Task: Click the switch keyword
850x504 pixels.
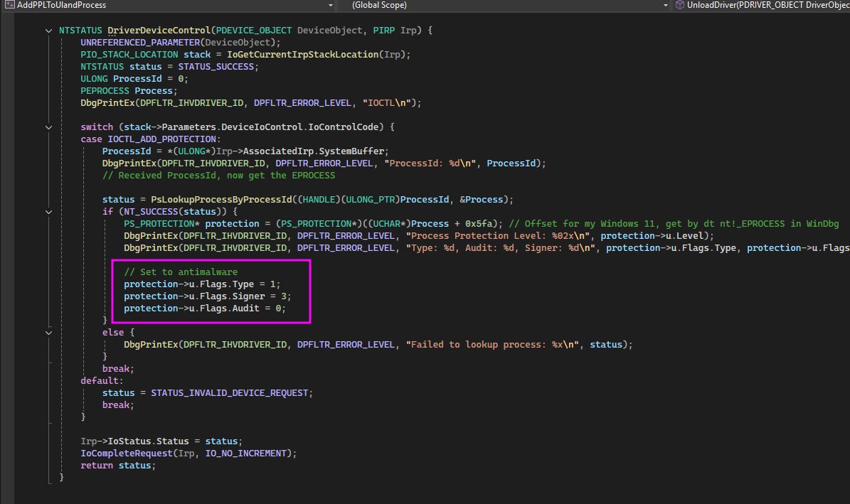Action: 97,127
